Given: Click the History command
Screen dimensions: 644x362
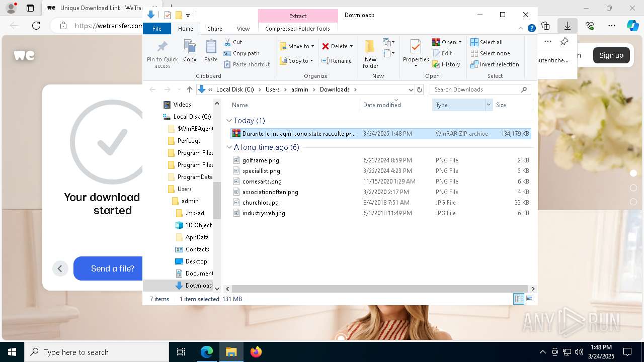Looking at the screenshot, I should pyautogui.click(x=446, y=64).
